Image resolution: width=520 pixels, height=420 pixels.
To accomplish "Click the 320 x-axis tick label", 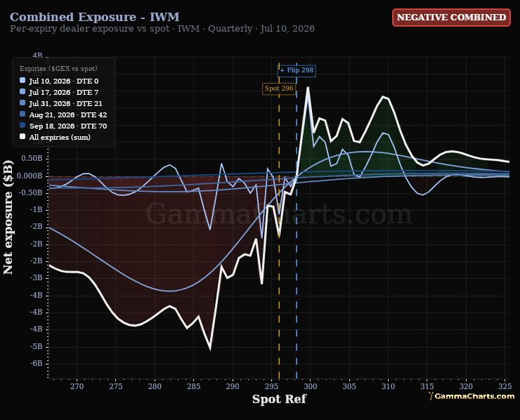I will coord(466,386).
